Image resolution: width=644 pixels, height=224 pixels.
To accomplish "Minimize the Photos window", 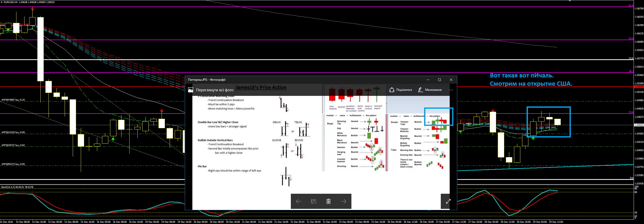I will coord(428,80).
